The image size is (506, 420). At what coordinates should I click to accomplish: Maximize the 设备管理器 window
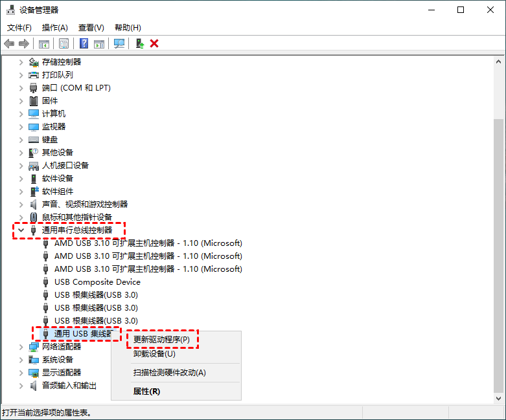pos(461,10)
